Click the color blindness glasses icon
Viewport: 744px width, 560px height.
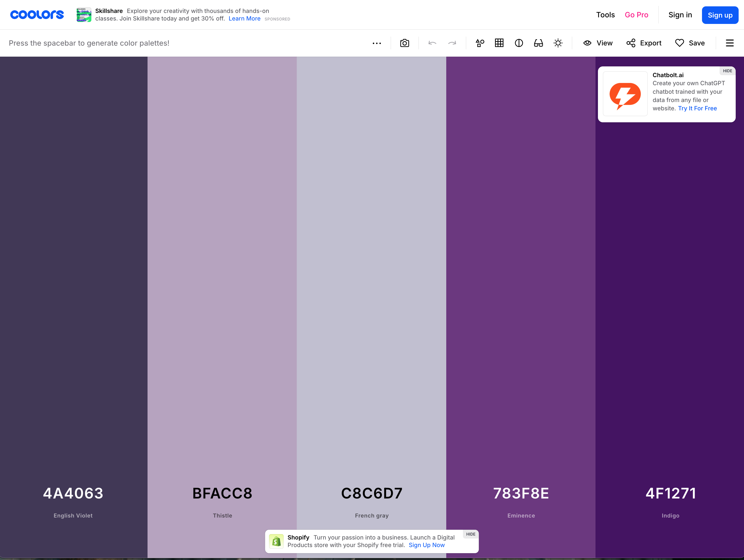pyautogui.click(x=538, y=43)
